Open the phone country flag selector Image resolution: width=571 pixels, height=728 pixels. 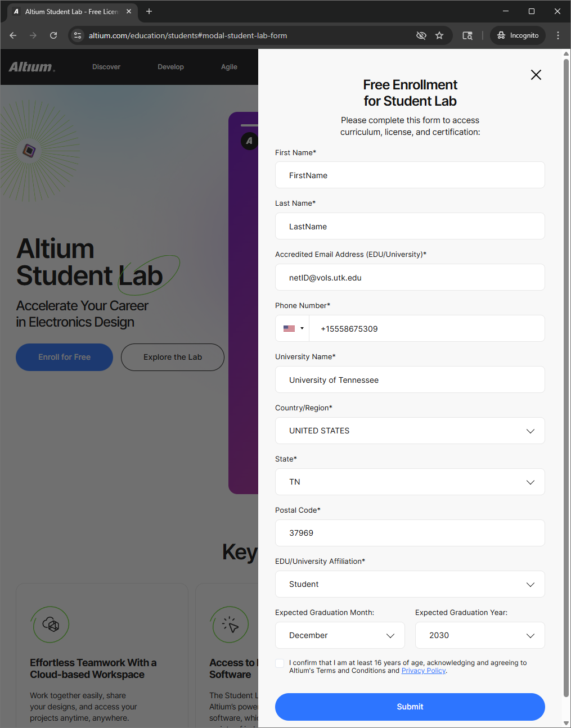click(293, 328)
